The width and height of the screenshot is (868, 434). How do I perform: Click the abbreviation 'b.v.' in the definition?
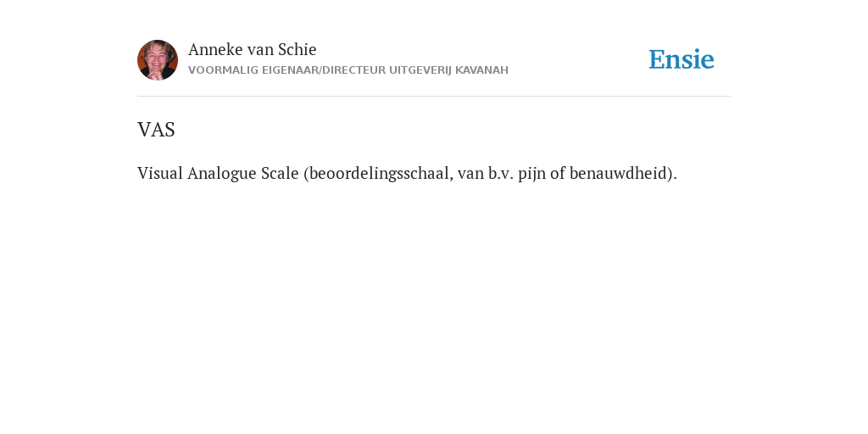click(x=500, y=173)
